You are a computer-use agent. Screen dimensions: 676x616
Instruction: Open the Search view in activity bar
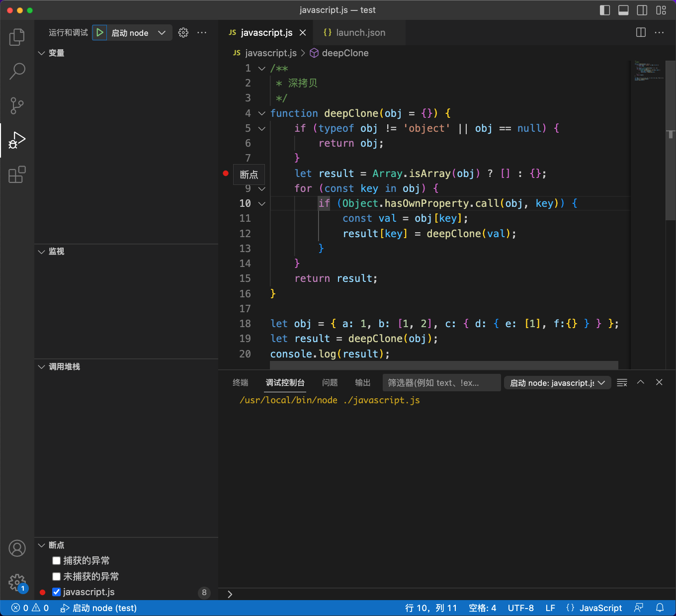tap(17, 71)
